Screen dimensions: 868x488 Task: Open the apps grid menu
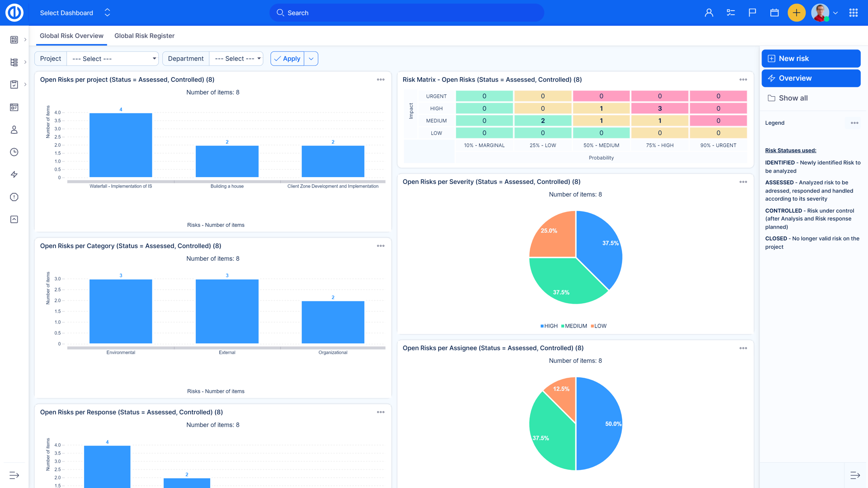pyautogui.click(x=854, y=13)
